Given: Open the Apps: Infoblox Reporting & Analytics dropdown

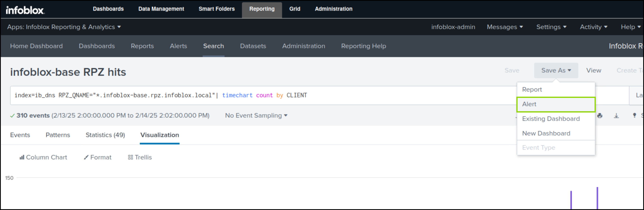Looking at the screenshot, I should (64, 27).
